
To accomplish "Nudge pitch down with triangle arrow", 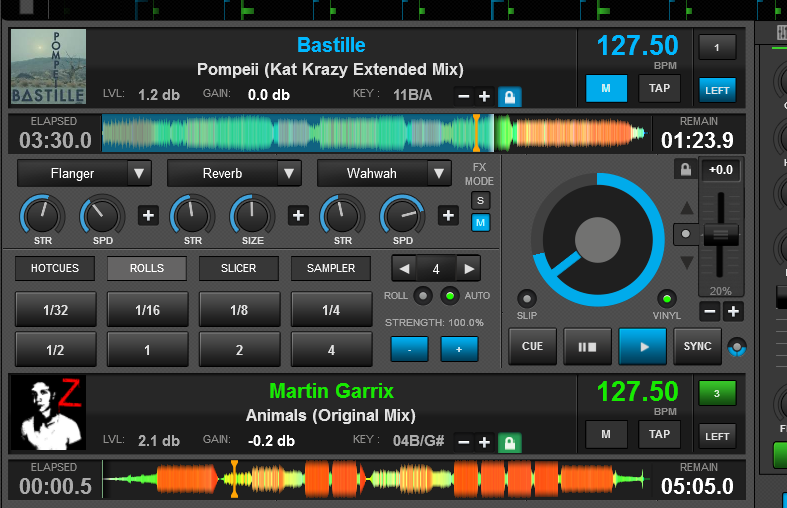I will point(686,262).
